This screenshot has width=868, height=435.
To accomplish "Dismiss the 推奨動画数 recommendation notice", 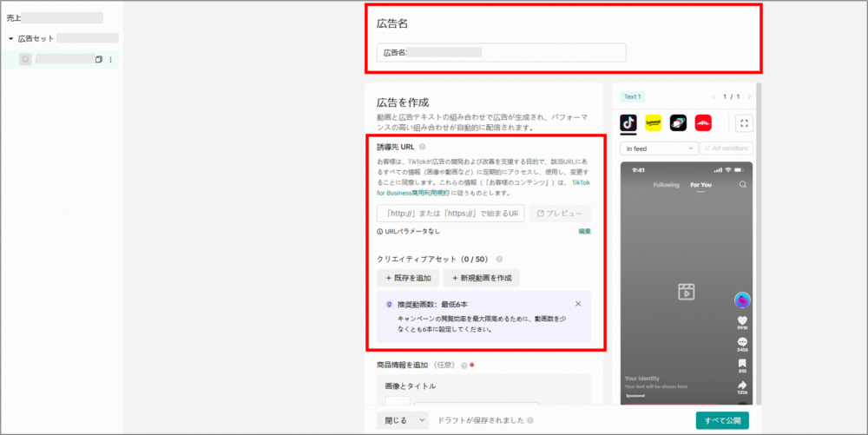I will (x=578, y=304).
